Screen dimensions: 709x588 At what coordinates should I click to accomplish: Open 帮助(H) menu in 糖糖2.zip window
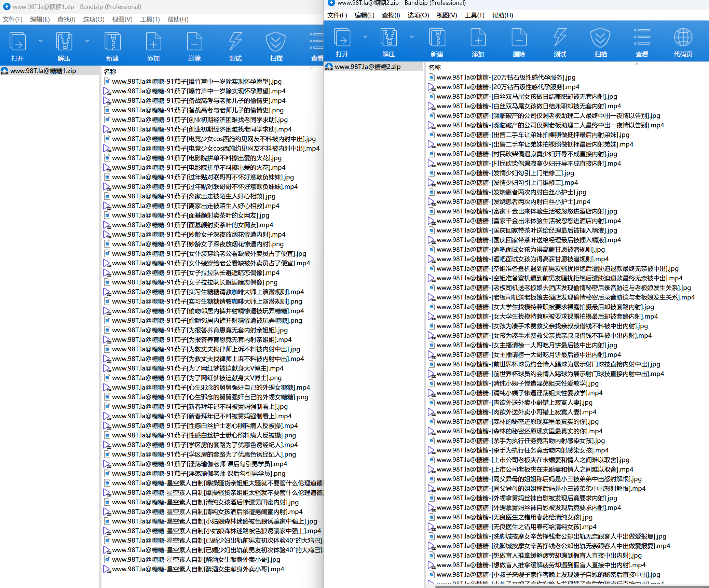pos(503,15)
